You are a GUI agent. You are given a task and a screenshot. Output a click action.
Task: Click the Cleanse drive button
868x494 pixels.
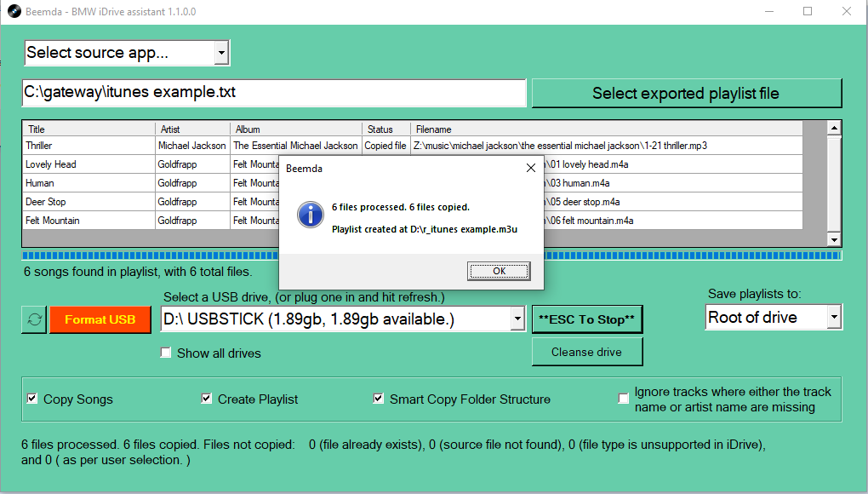[x=587, y=352]
